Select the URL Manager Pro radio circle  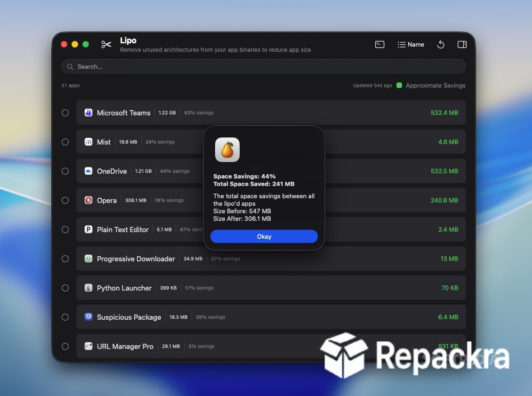coord(65,346)
